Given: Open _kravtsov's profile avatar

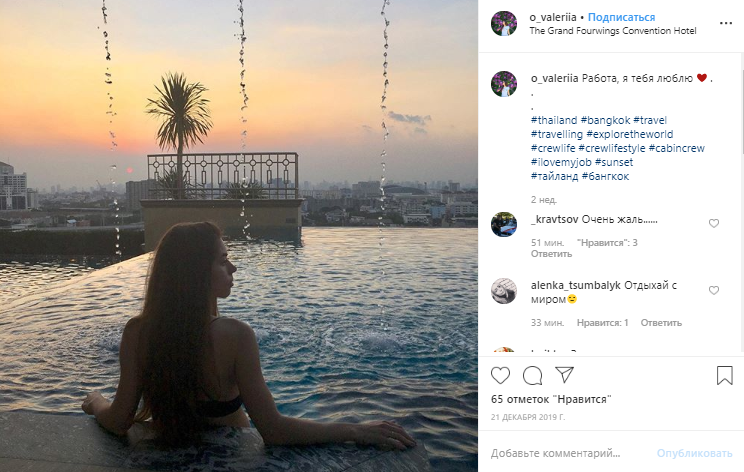Looking at the screenshot, I should click(504, 224).
